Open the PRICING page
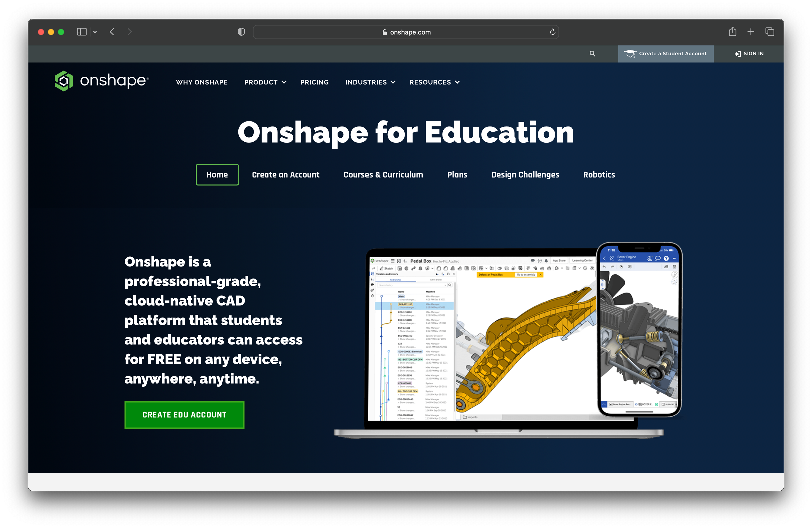 point(314,82)
